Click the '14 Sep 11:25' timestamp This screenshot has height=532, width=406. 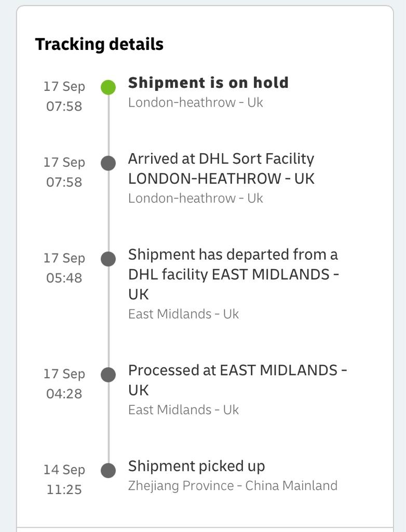(64, 480)
